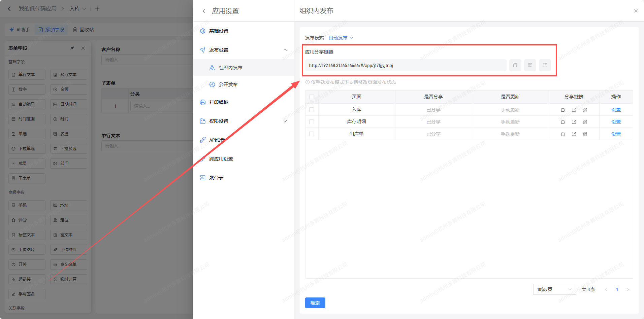This screenshot has height=319, width=644.
Task: Add a 上传图片 field
Action: pos(27,250)
